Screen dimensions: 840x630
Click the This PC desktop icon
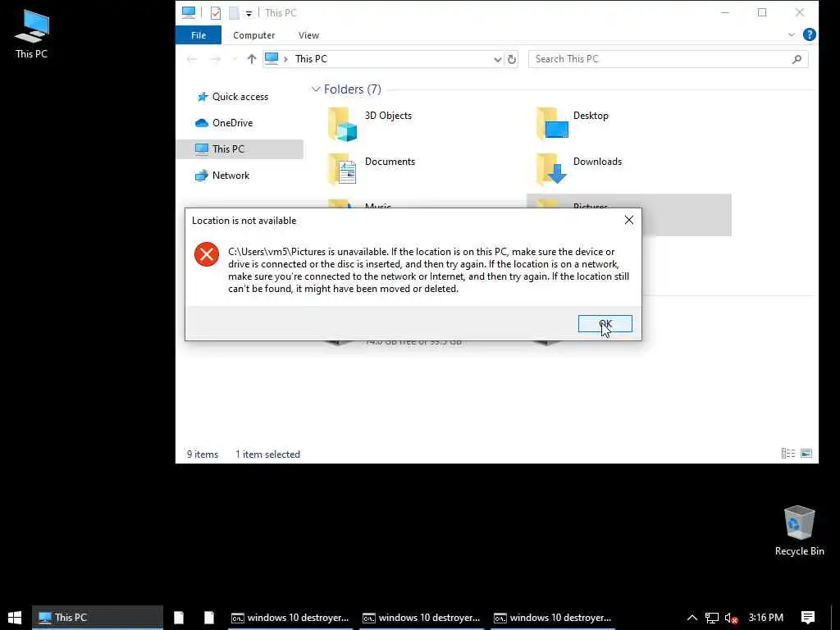[x=32, y=34]
